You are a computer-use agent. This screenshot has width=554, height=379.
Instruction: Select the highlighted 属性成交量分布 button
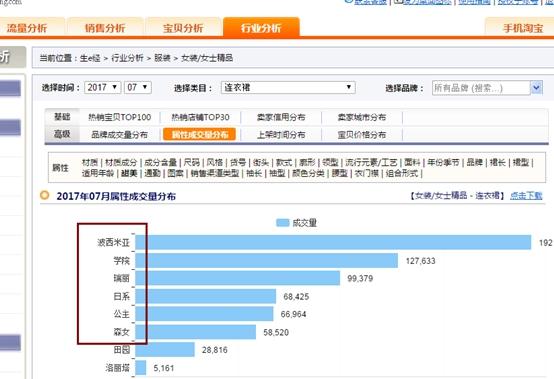[199, 135]
